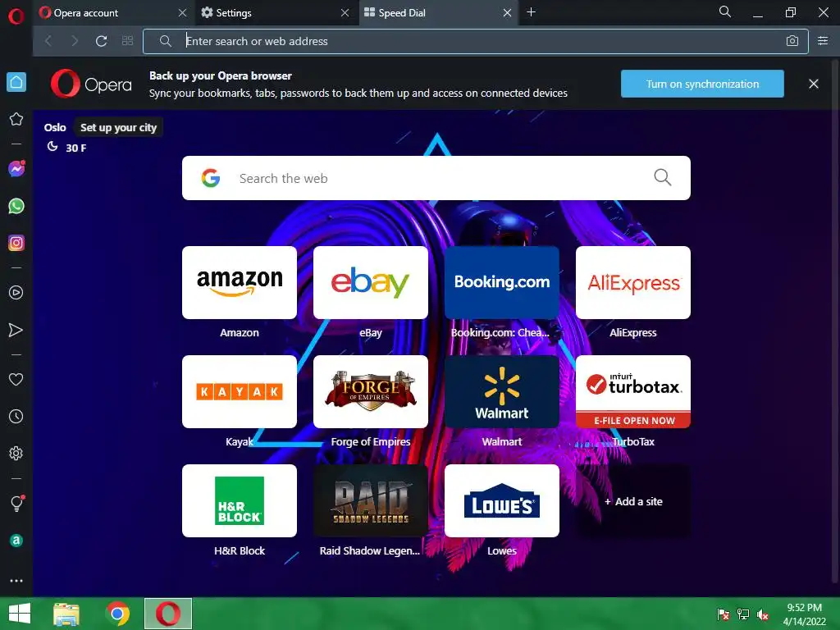Screen dimensions: 840x630
Task: Open sidebar setup three-dots menu
Action: pyautogui.click(x=16, y=581)
